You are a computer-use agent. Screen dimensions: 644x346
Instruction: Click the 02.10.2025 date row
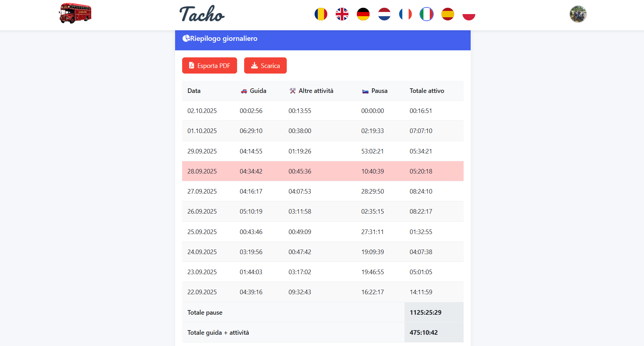[x=202, y=111]
